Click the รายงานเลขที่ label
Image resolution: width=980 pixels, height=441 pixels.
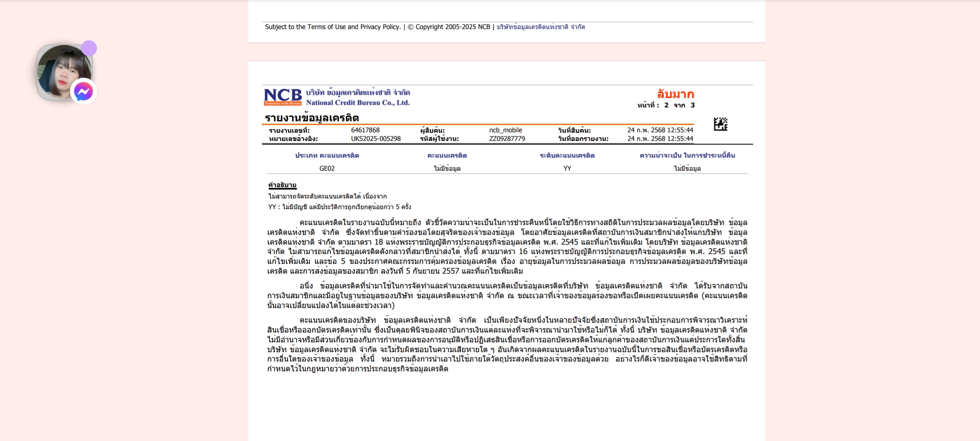coord(289,131)
